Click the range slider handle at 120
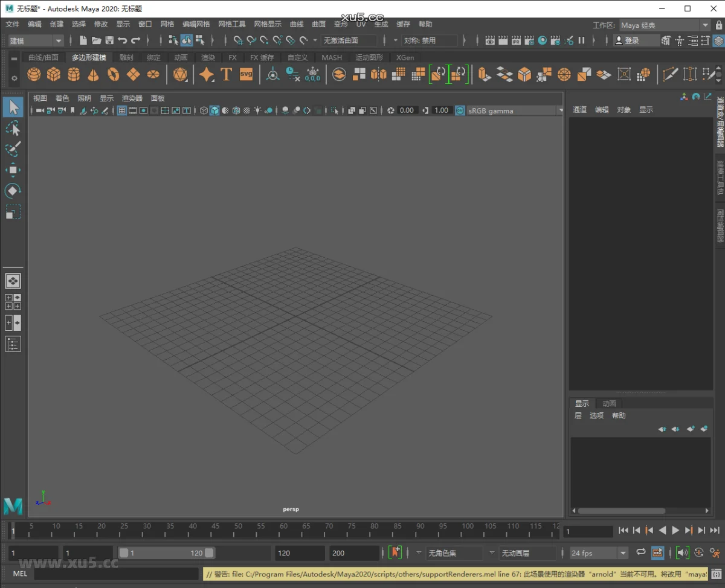The height and width of the screenshot is (588, 725). (209, 553)
